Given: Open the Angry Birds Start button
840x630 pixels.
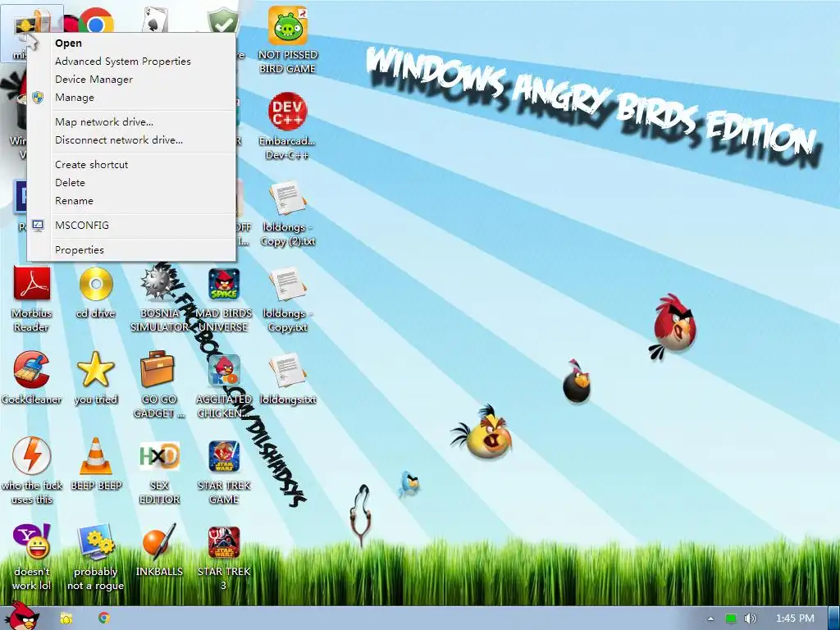Looking at the screenshot, I should point(21,617).
